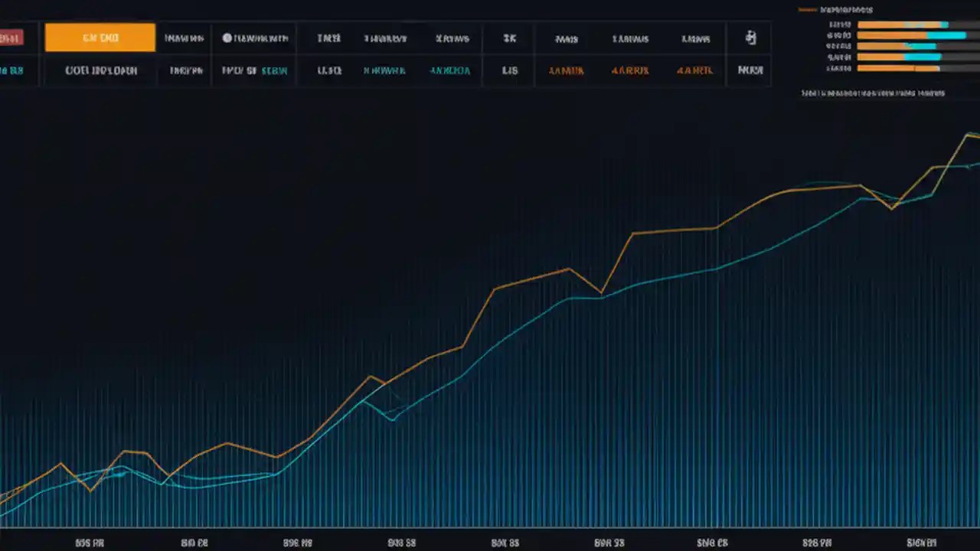Click the first date label on the chart's bottom axis
This screenshot has height=551, width=980.
click(90, 543)
